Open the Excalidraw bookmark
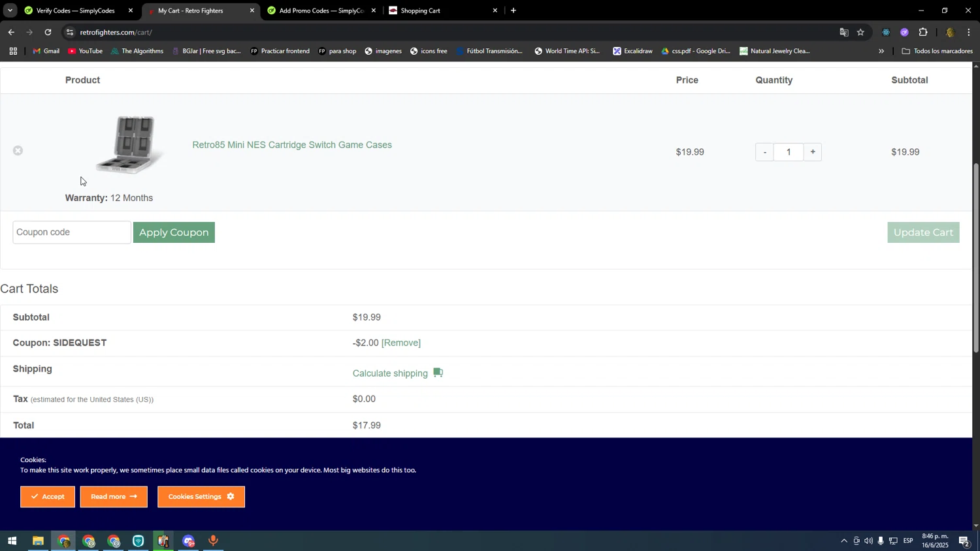The height and width of the screenshot is (551, 980). tap(632, 51)
